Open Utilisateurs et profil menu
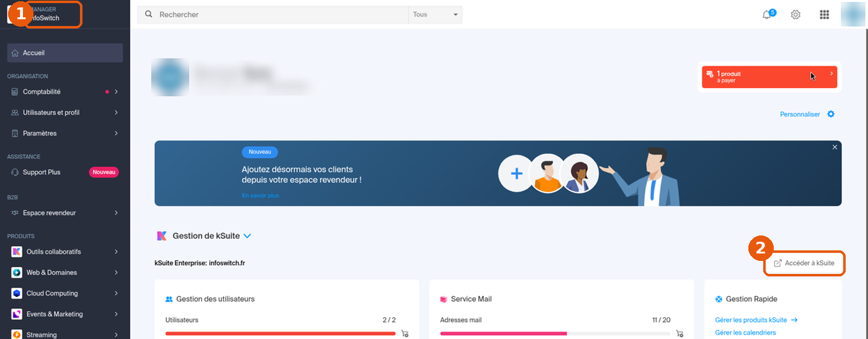This screenshot has height=339, width=868. coord(65,113)
